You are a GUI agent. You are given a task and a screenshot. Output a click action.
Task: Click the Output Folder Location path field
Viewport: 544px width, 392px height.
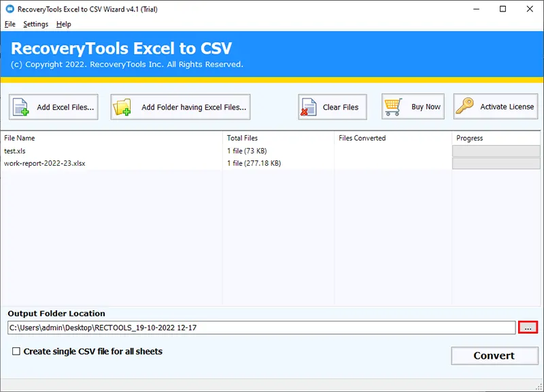[x=261, y=327]
